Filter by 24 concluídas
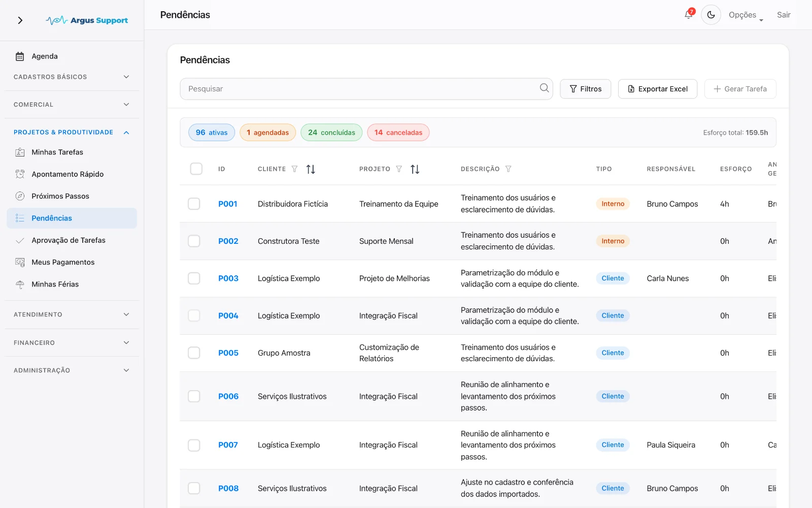The image size is (812, 508). 331,133
